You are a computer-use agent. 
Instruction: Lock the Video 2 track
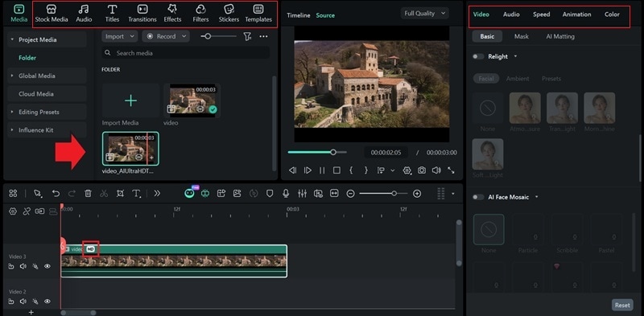click(x=11, y=302)
